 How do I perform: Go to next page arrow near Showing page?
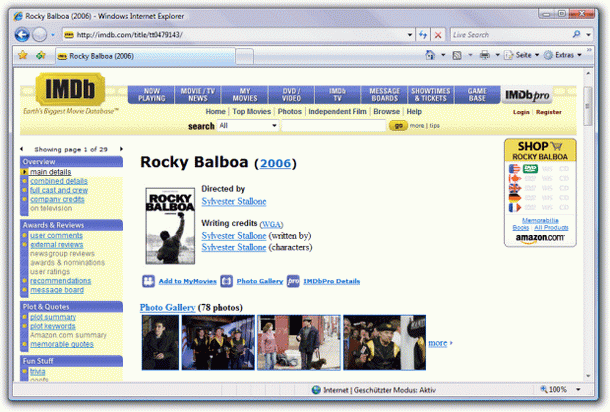click(x=121, y=149)
